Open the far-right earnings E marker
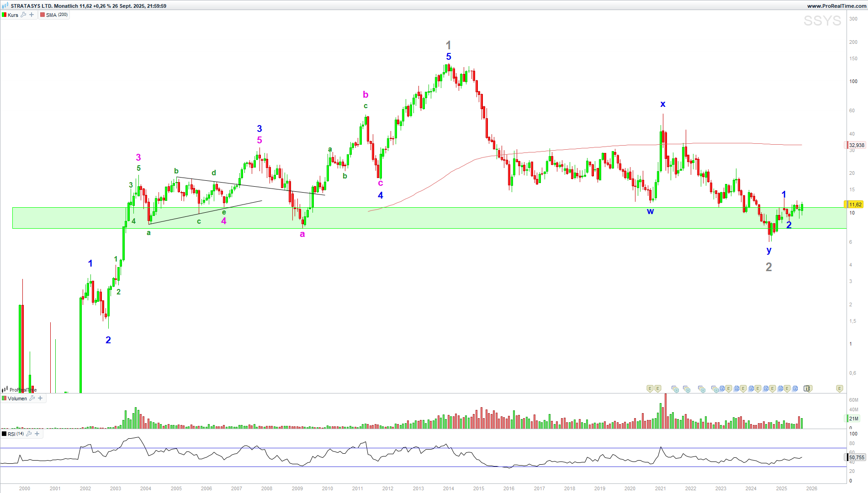The height and width of the screenshot is (493, 868). tap(839, 388)
